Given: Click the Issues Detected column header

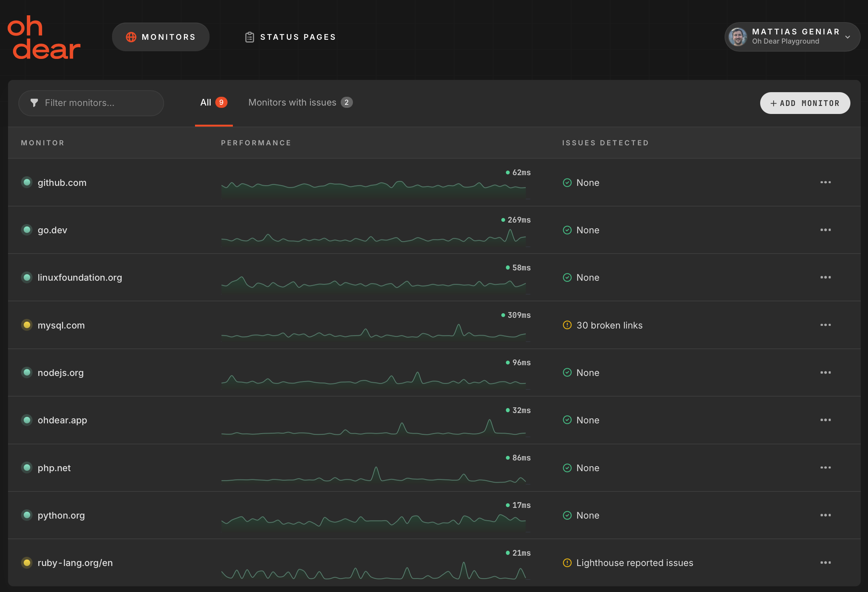Looking at the screenshot, I should click(x=605, y=143).
